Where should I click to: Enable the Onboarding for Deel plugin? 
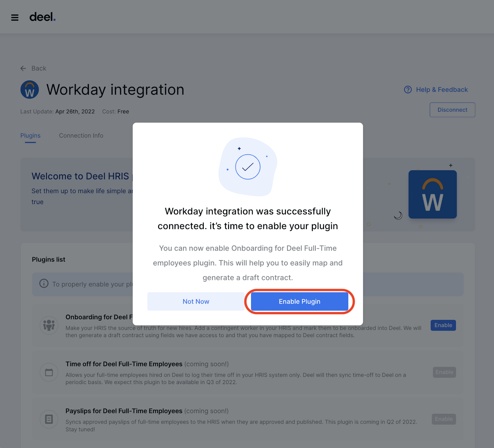443,325
